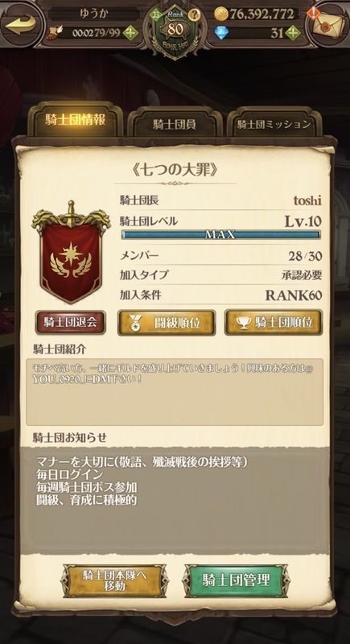Open the 騎士団ミッション tab
The height and width of the screenshot is (644, 350).
pos(274,124)
